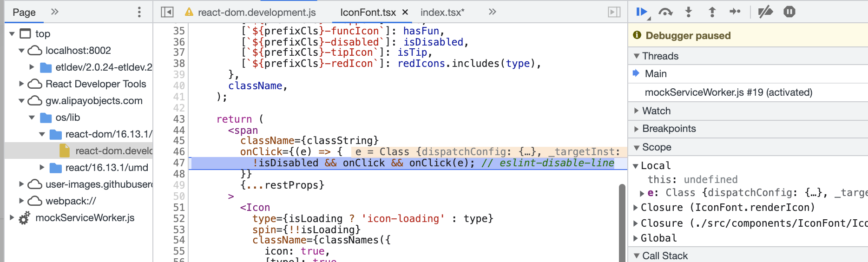The width and height of the screenshot is (868, 262).
Task: Click the source editor vertical scrollbar
Action: pos(622,223)
